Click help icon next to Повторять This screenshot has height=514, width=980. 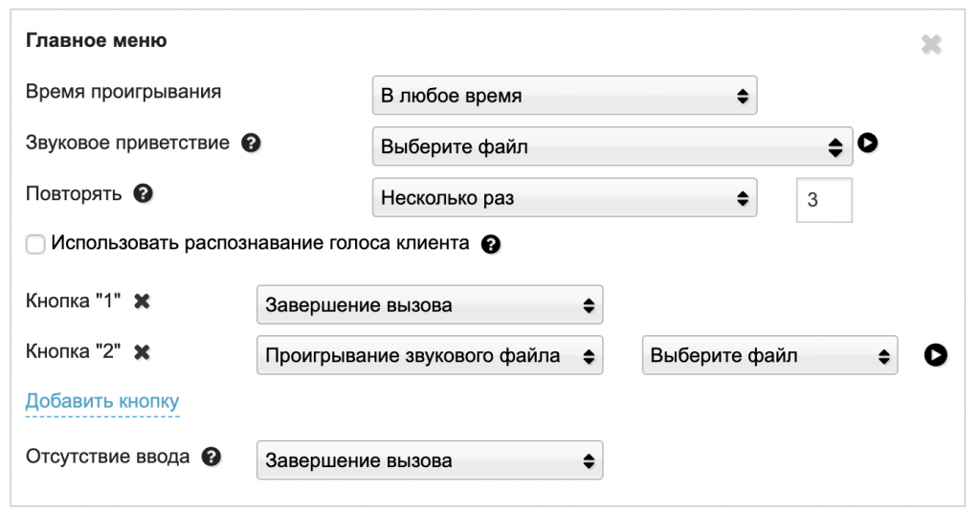143,194
